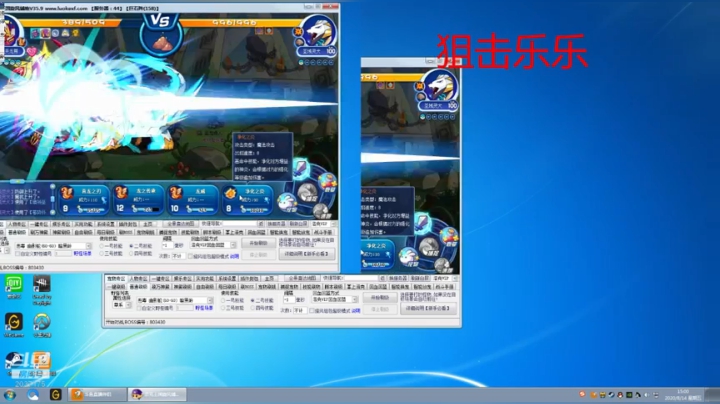Click the white lion opponent avatar in large window
Image resolution: width=720 pixels, height=404 pixels.
coord(319,31)
